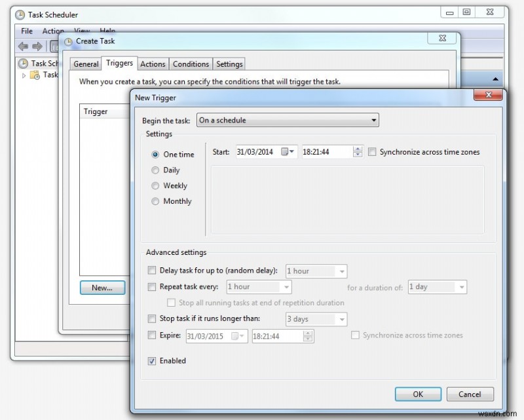Open calendar picker for Expire date

[x=238, y=336]
